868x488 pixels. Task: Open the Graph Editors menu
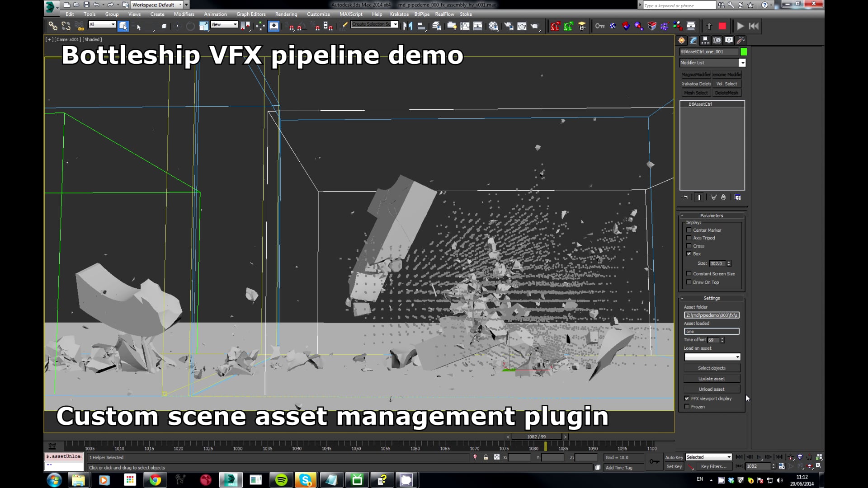pyautogui.click(x=251, y=14)
